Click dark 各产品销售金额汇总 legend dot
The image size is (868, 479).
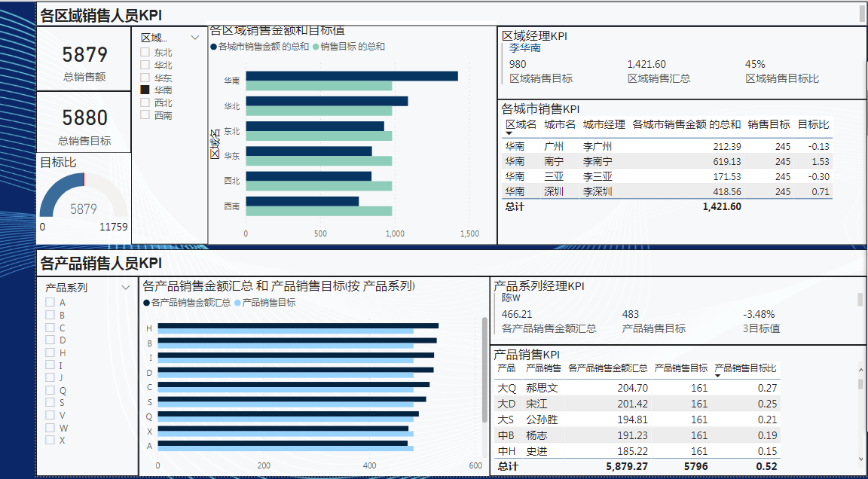click(x=146, y=303)
